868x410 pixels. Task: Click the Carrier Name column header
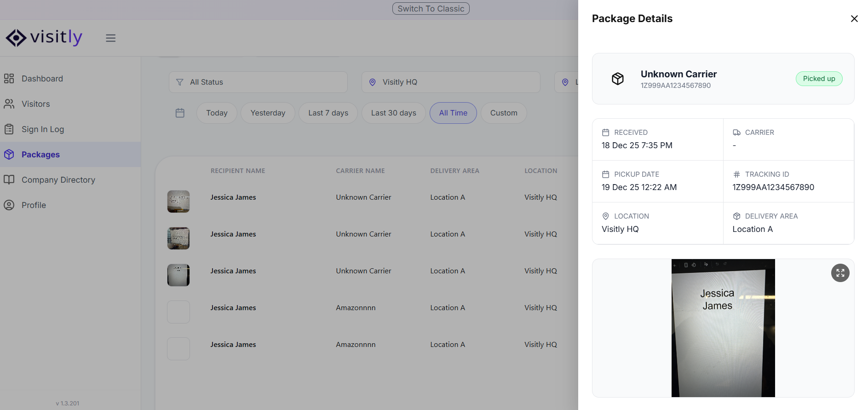coord(360,171)
